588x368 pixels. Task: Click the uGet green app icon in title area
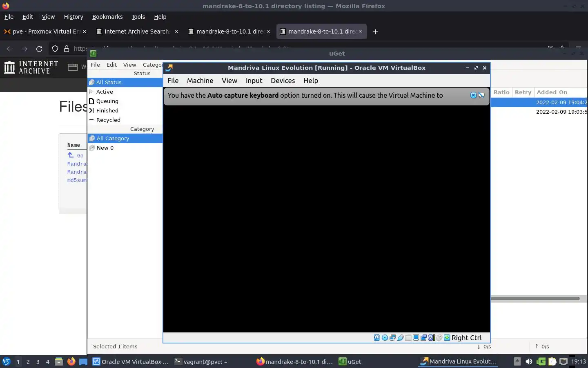point(93,53)
